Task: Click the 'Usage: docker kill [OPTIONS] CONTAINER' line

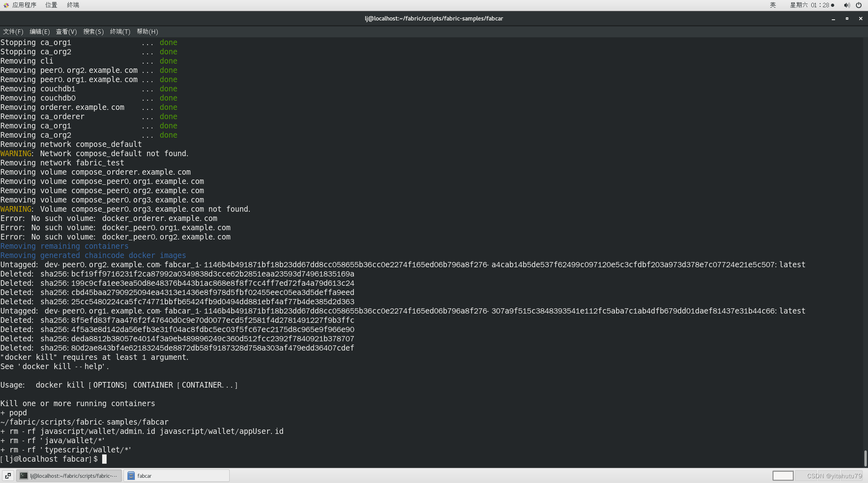Action: point(119,385)
